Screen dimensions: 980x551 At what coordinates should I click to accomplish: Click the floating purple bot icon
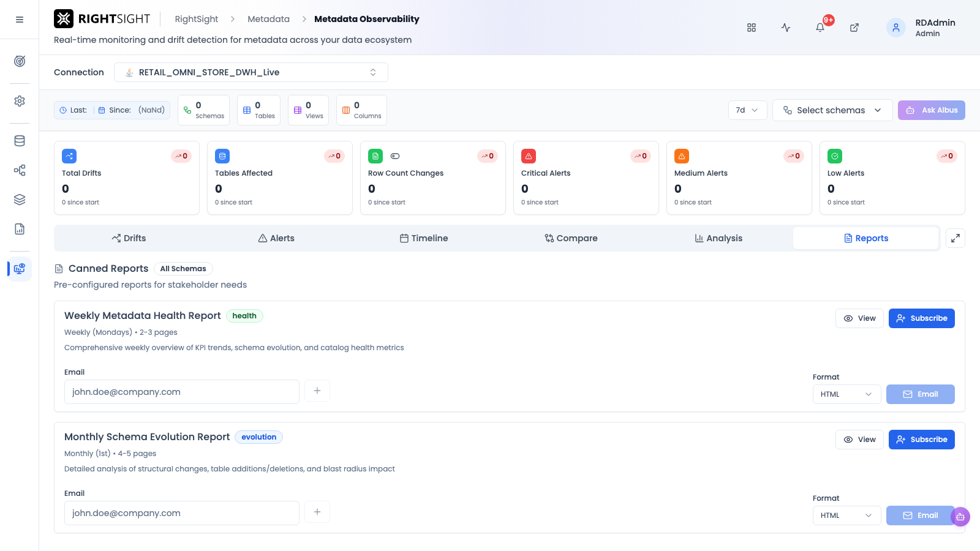[960, 517]
